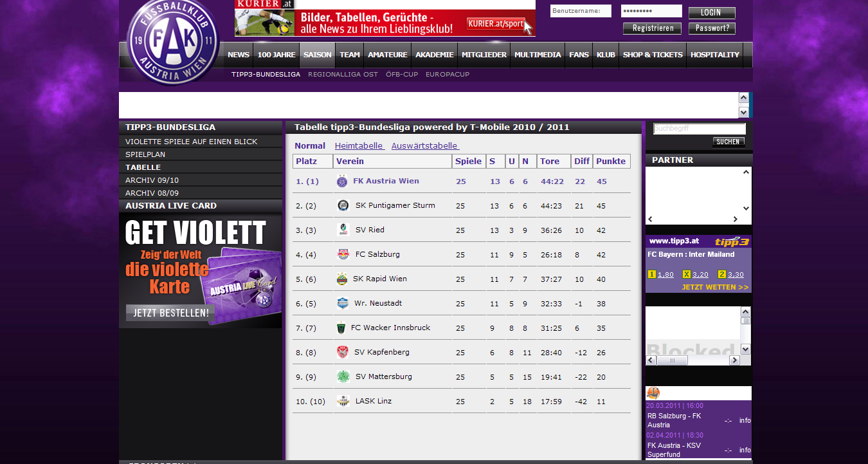868x464 pixels.
Task: Click the Suchbegriff search field
Action: pyautogui.click(x=700, y=129)
